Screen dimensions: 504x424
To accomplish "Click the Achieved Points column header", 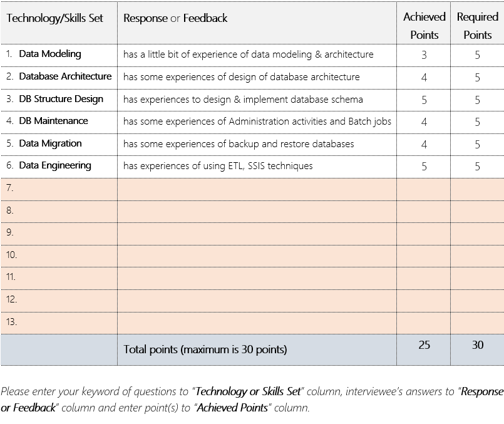I will 424,26.
